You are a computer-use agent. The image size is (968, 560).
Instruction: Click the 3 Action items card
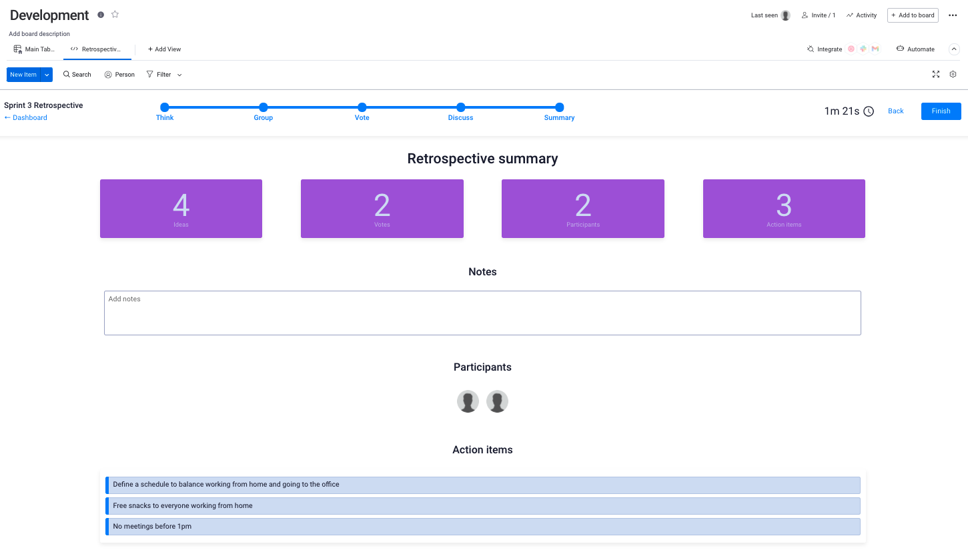(784, 209)
